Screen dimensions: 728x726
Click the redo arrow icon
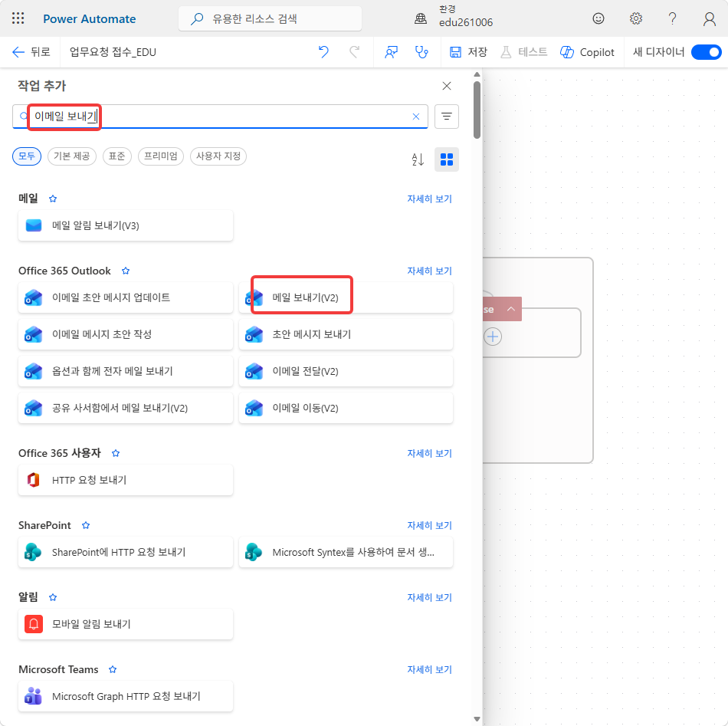(x=354, y=52)
